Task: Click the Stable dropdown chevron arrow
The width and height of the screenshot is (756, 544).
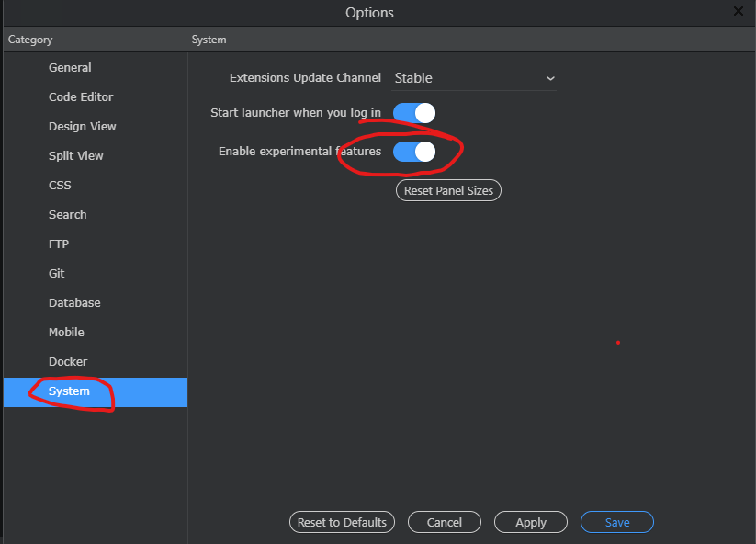Action: (x=550, y=78)
